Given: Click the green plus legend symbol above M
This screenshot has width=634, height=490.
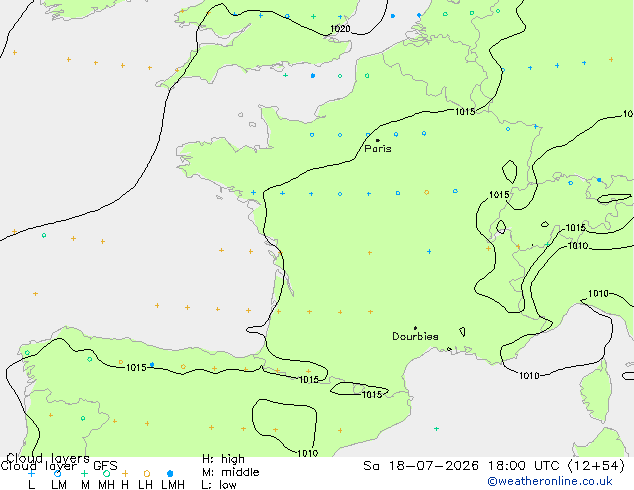Looking at the screenshot, I should [84, 473].
